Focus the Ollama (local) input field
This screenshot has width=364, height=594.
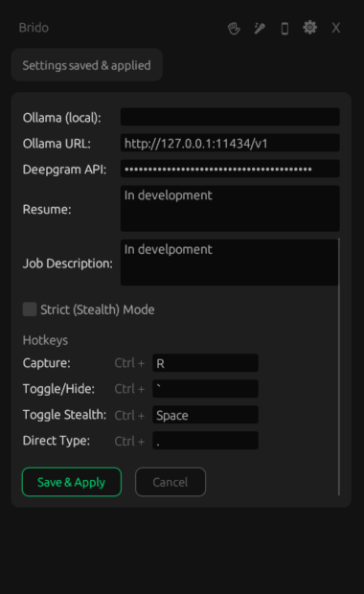click(230, 117)
